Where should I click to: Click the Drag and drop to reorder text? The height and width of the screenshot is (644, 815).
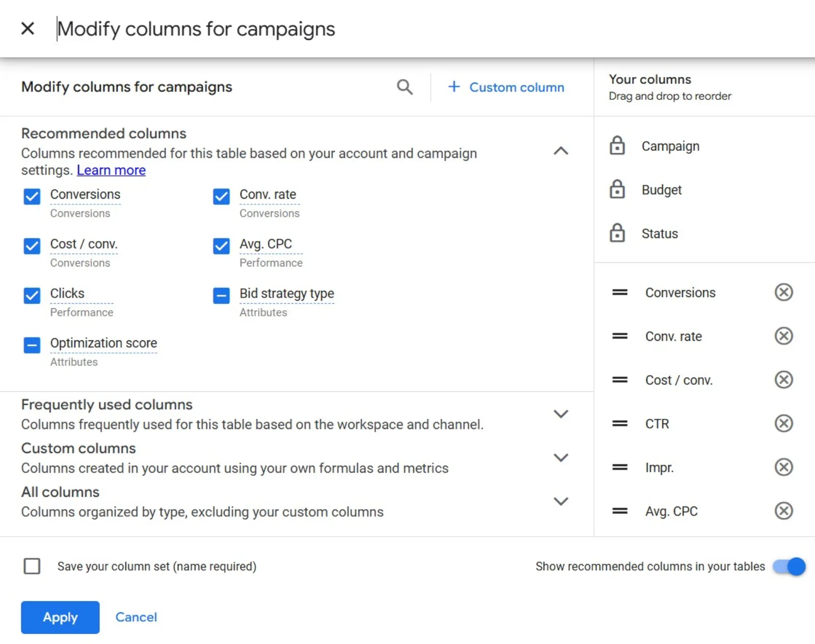[670, 96]
